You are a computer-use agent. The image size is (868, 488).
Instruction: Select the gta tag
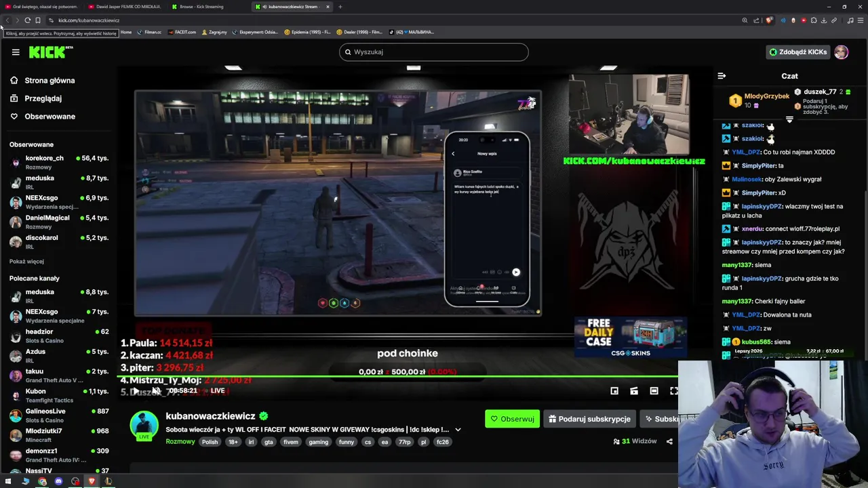click(x=269, y=442)
